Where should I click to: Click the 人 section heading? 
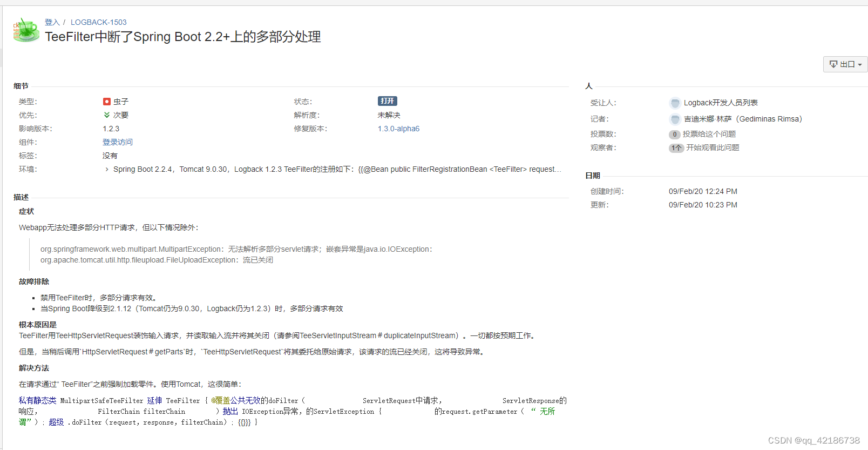(589, 86)
